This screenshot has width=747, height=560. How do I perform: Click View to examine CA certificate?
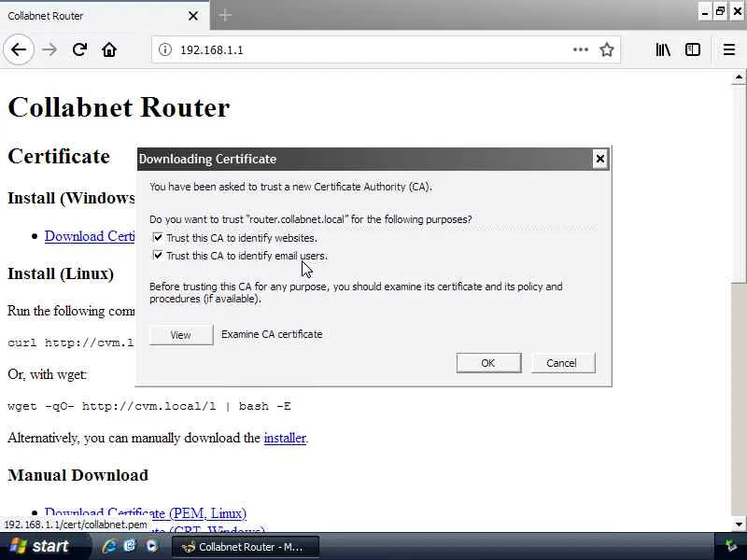pyautogui.click(x=181, y=335)
